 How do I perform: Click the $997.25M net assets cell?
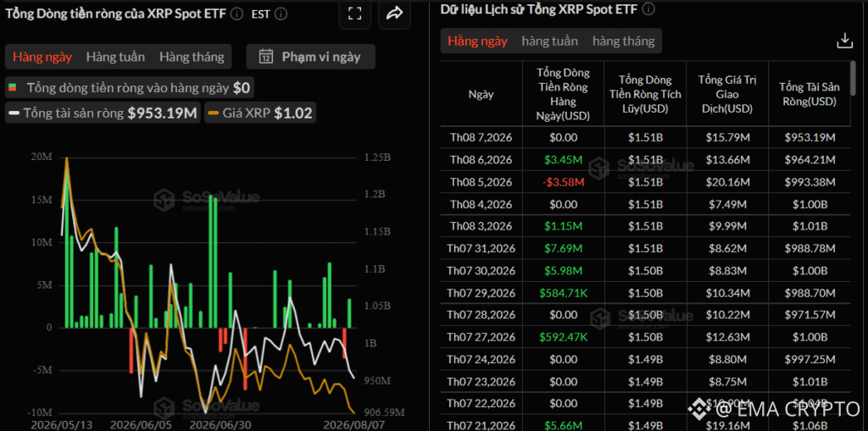pos(809,359)
